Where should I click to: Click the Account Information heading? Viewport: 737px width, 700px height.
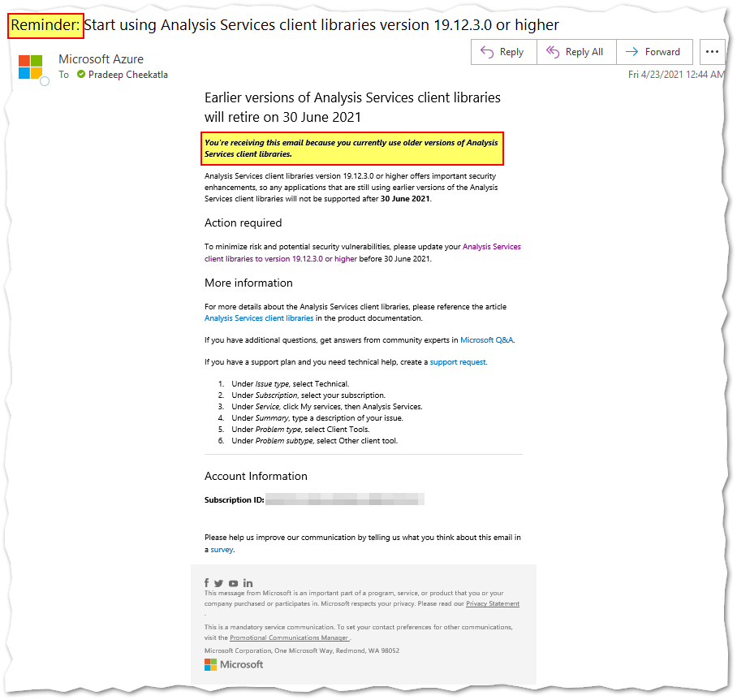(256, 476)
